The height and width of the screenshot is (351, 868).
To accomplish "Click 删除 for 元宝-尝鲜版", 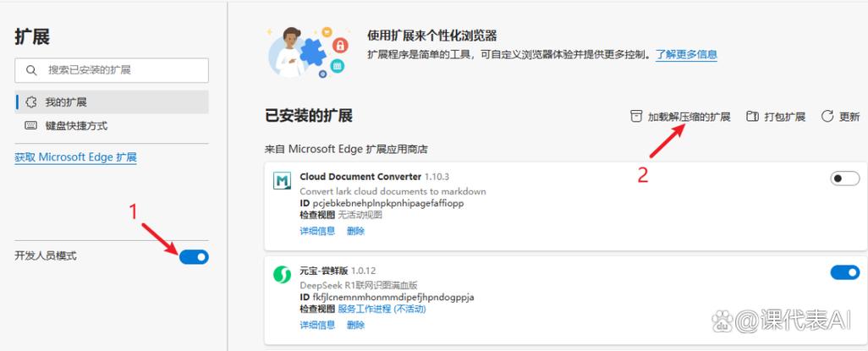I will tap(355, 325).
